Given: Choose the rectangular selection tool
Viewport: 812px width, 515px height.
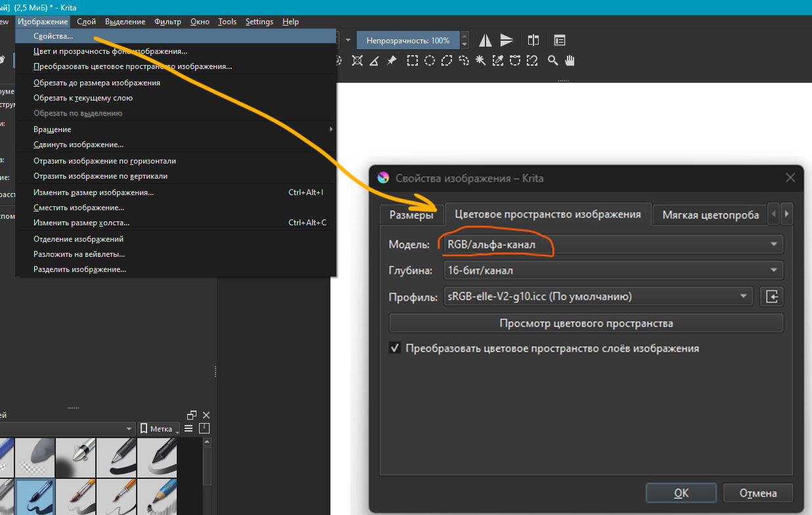Looking at the screenshot, I should coord(413,60).
